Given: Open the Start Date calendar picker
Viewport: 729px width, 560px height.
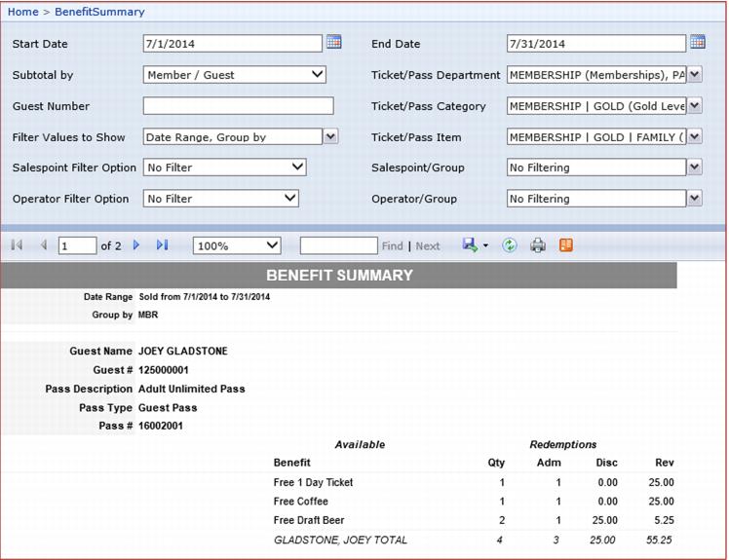Looking at the screenshot, I should point(333,42).
